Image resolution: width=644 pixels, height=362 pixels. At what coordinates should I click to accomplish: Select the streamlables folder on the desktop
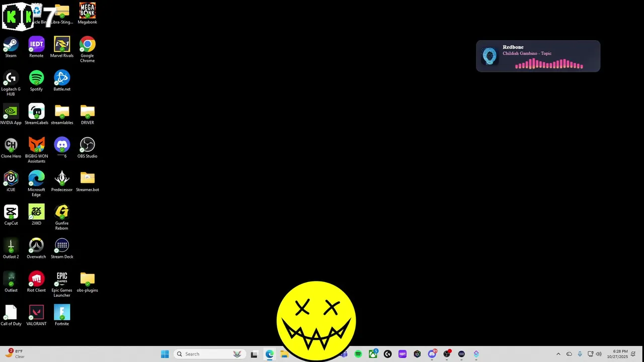click(x=62, y=114)
